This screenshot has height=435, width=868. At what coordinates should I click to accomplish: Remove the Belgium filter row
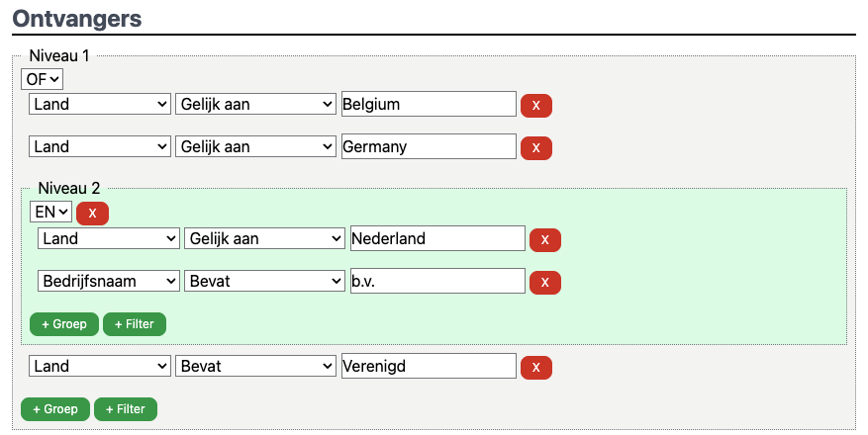pos(535,106)
